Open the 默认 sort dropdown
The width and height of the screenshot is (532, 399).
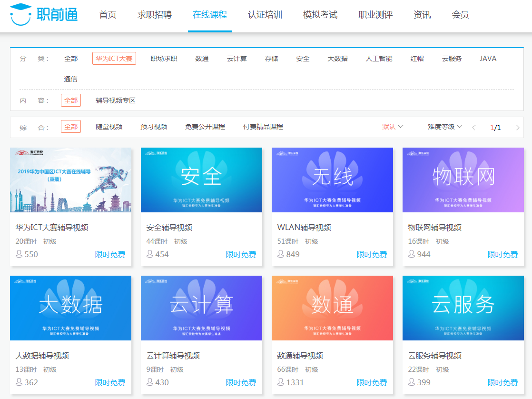(x=393, y=127)
